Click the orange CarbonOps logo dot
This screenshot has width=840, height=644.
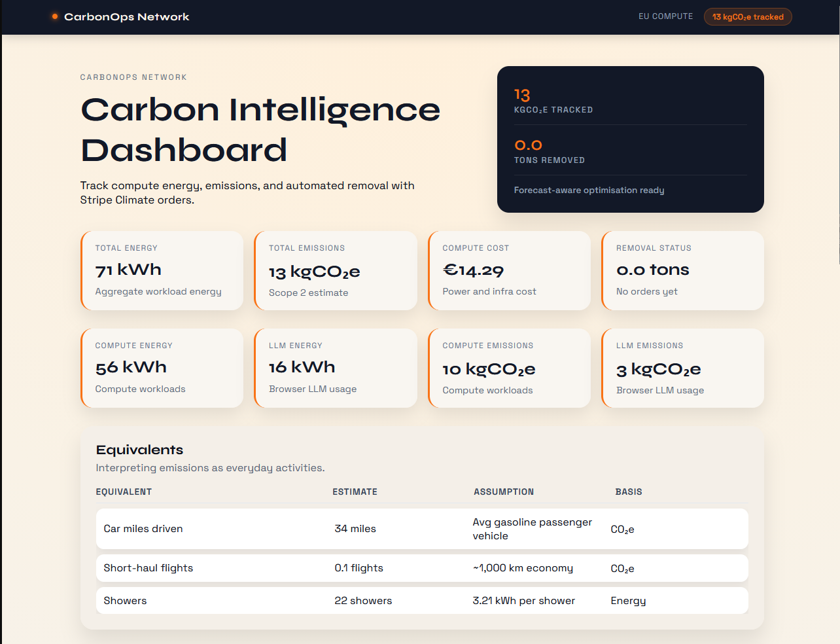(x=54, y=16)
